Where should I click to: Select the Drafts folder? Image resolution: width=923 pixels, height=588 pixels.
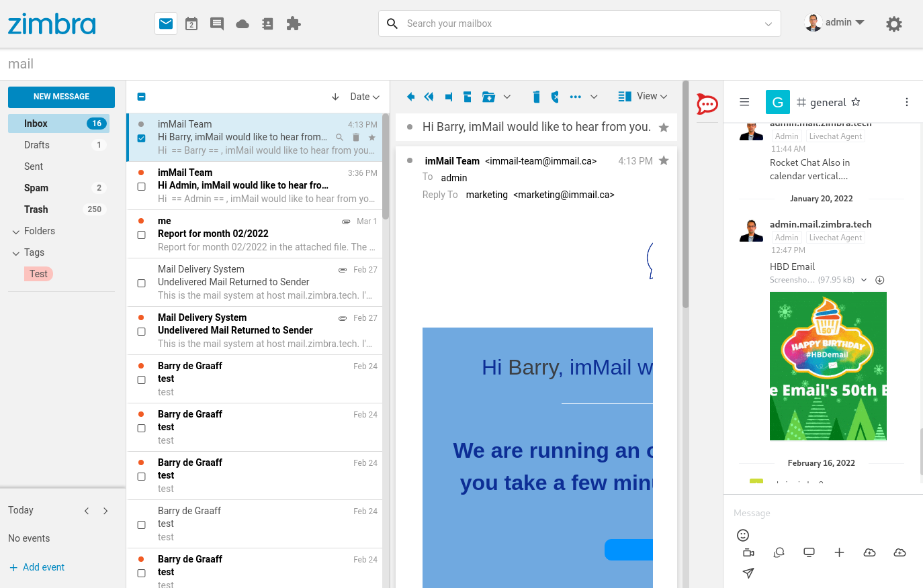tap(58, 145)
